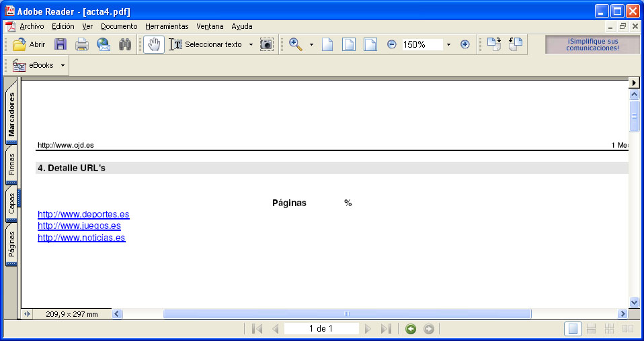Rotate page clockwise icon
The width and height of the screenshot is (644, 341).
tap(494, 44)
